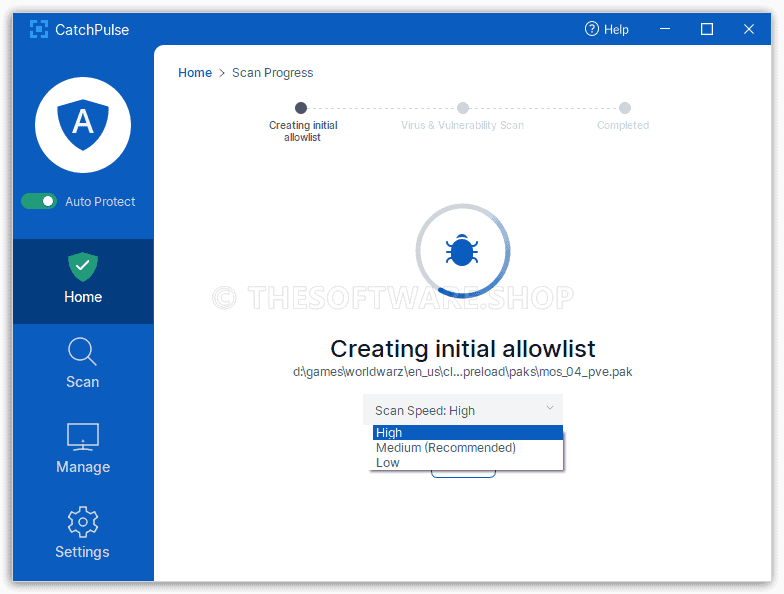This screenshot has height=594, width=784.
Task: Click the scanned file path text
Action: (462, 372)
